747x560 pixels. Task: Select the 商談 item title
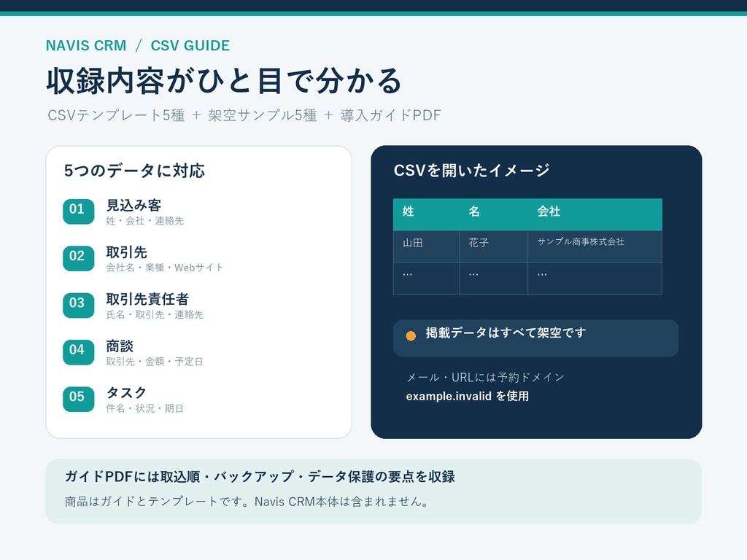(120, 346)
